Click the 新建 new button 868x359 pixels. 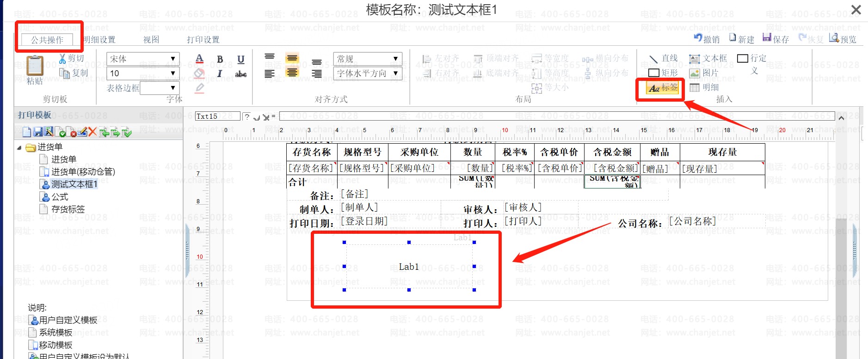[742, 39]
